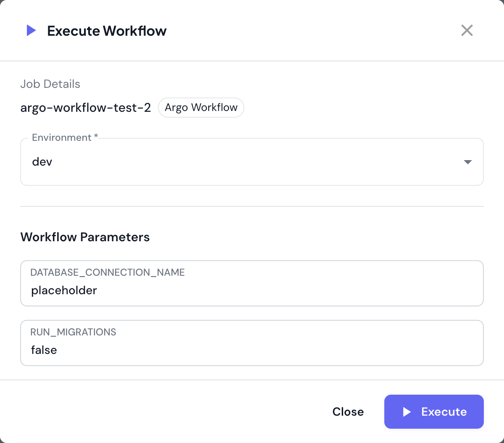504x443 pixels.
Task: Click the Argo Workflow type badge
Action: point(201,108)
